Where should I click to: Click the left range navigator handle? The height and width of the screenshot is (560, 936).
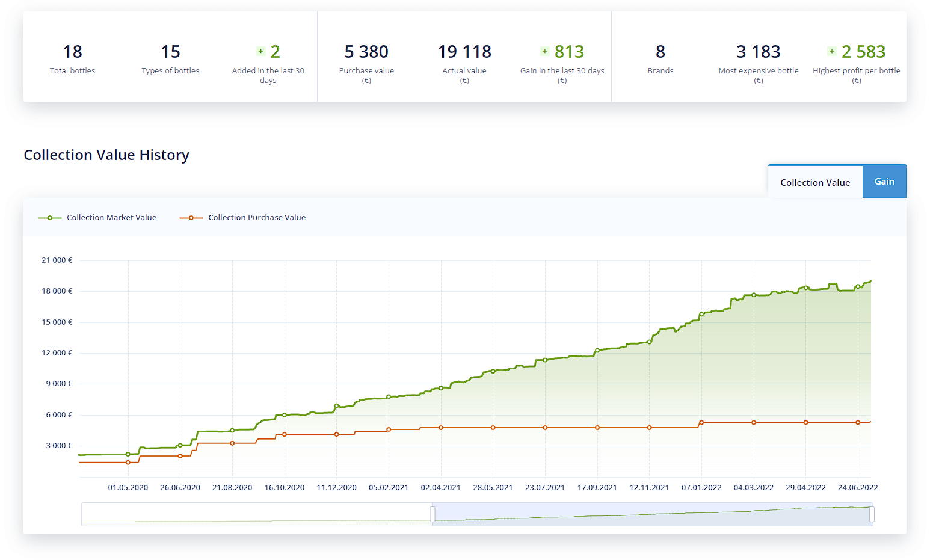pyautogui.click(x=433, y=514)
